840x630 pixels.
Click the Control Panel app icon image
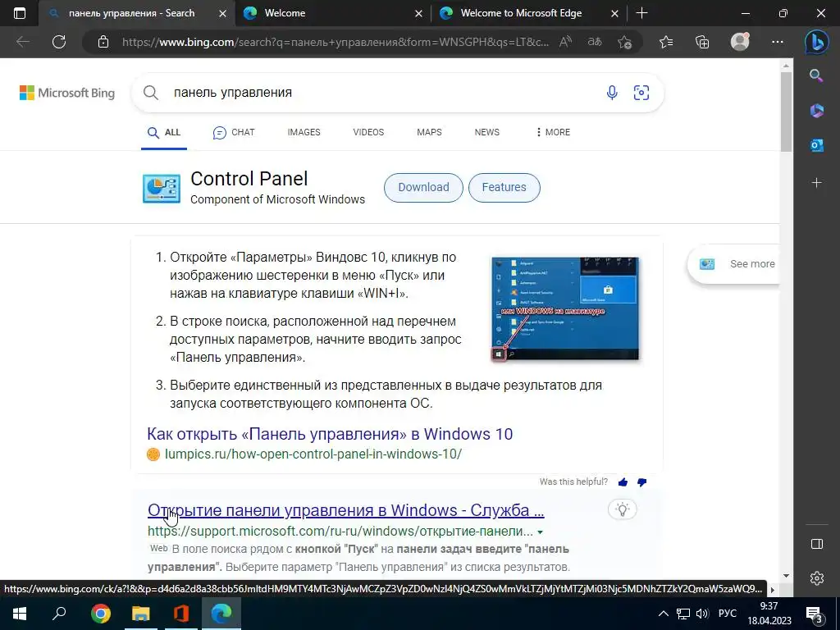tap(162, 188)
